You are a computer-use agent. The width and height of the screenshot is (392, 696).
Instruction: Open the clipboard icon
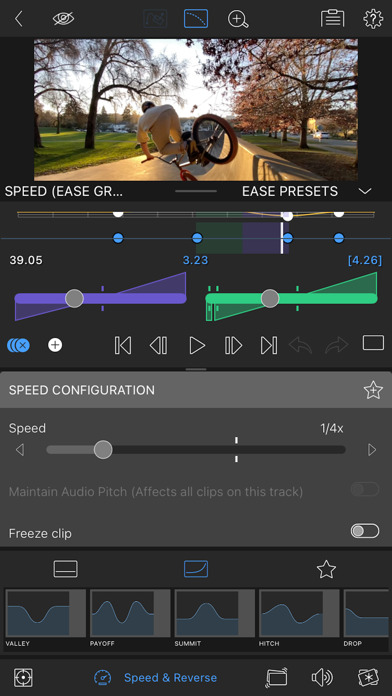(x=333, y=19)
